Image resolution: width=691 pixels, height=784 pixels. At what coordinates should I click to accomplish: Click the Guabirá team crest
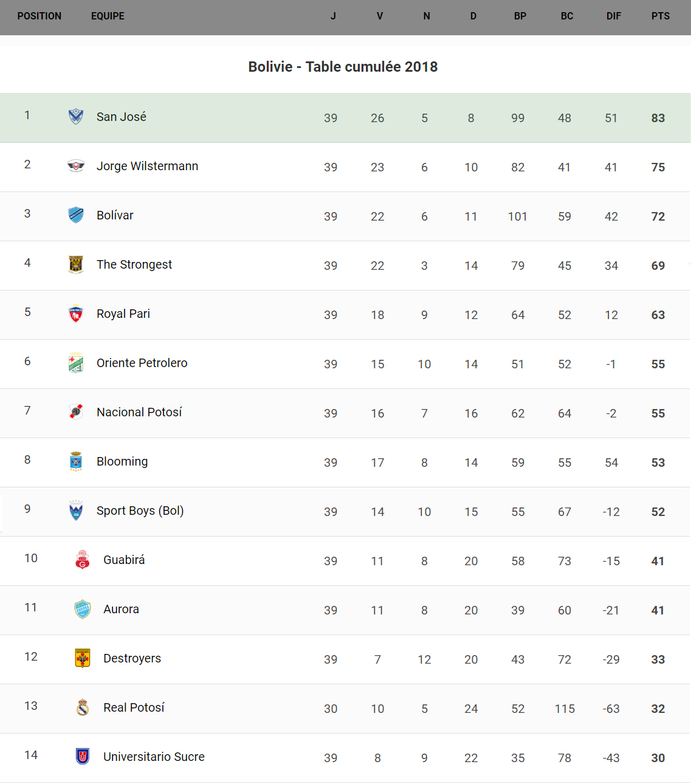click(83, 559)
